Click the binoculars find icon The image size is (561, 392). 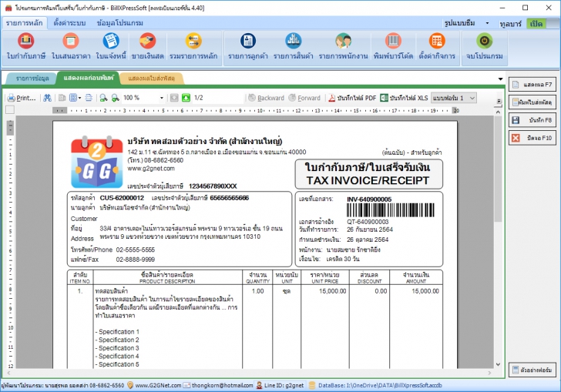(47, 98)
